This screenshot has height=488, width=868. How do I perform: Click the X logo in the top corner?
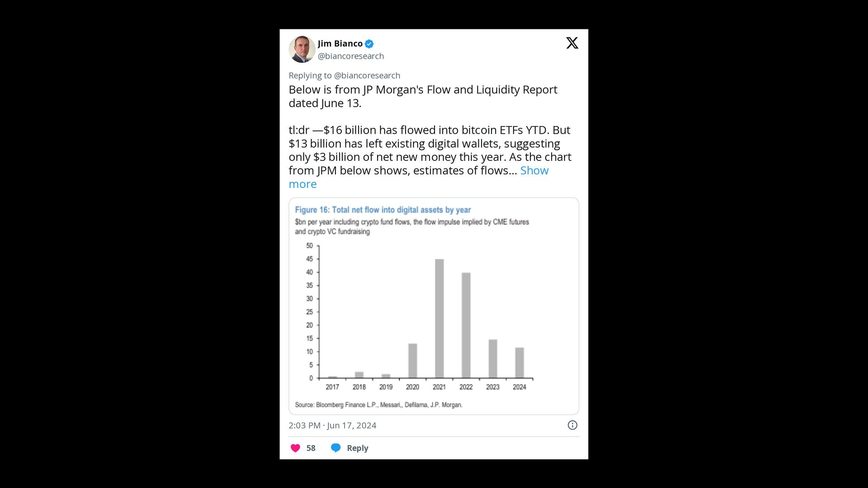pyautogui.click(x=572, y=43)
